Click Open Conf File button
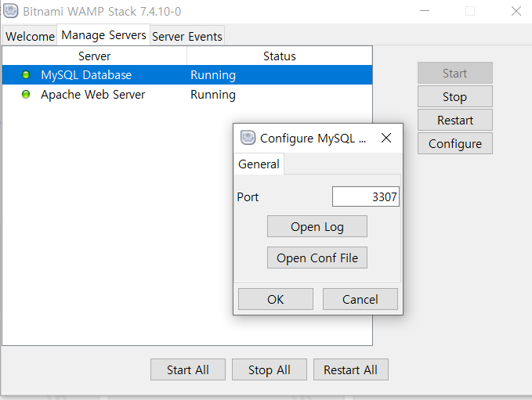 tap(317, 258)
